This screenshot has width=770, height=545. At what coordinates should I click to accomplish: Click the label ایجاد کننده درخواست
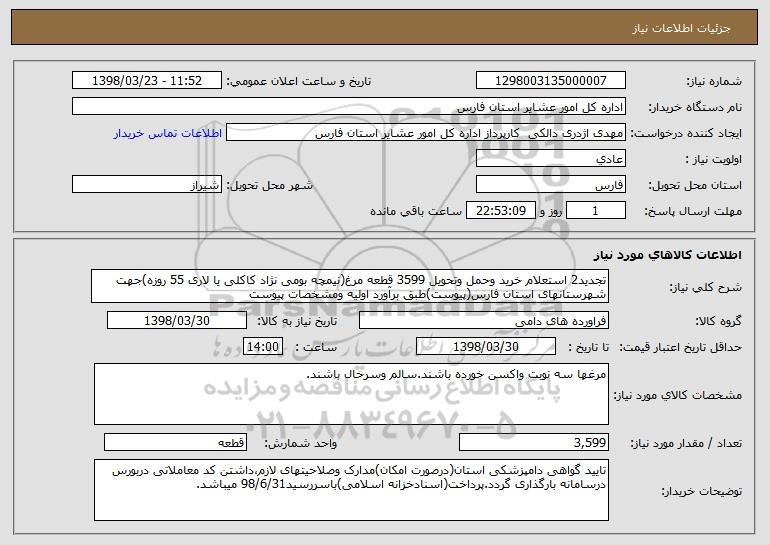tap(686, 134)
